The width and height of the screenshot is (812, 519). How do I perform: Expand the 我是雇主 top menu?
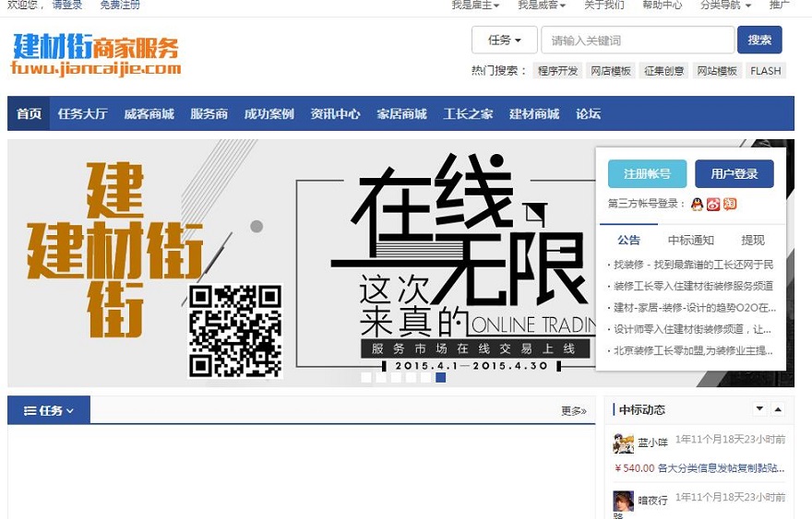pos(475,6)
